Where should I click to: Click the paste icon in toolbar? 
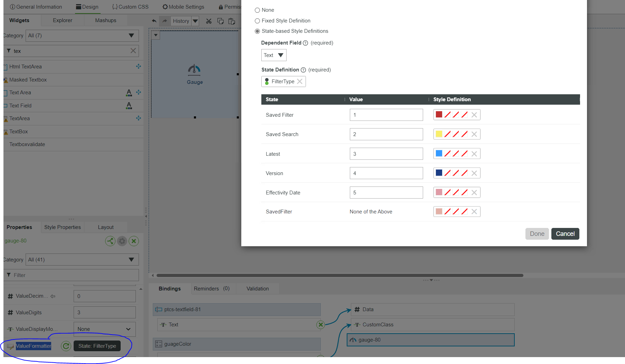click(x=232, y=21)
